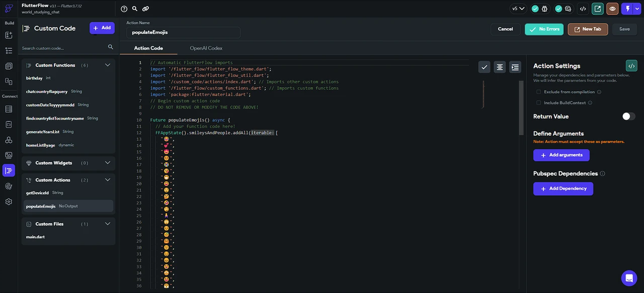Switch to the Action Code tab
Screen dimensions: 644x293
coord(148,48)
